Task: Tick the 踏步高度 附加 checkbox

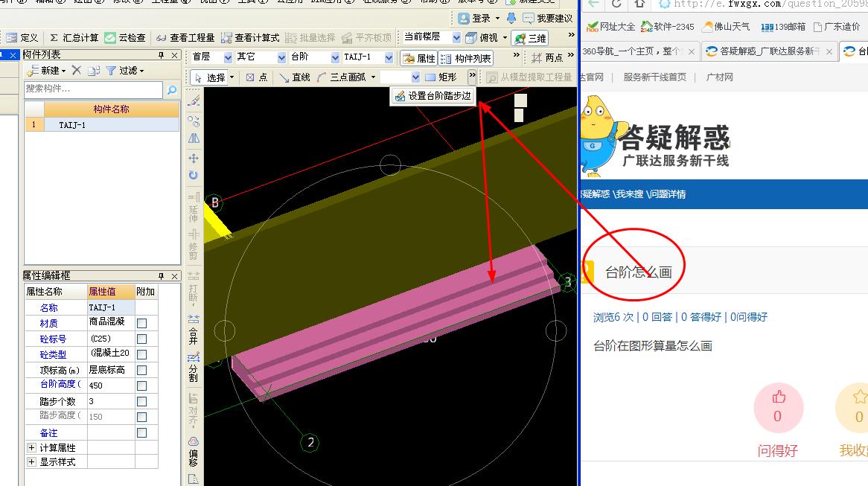Action: point(141,417)
